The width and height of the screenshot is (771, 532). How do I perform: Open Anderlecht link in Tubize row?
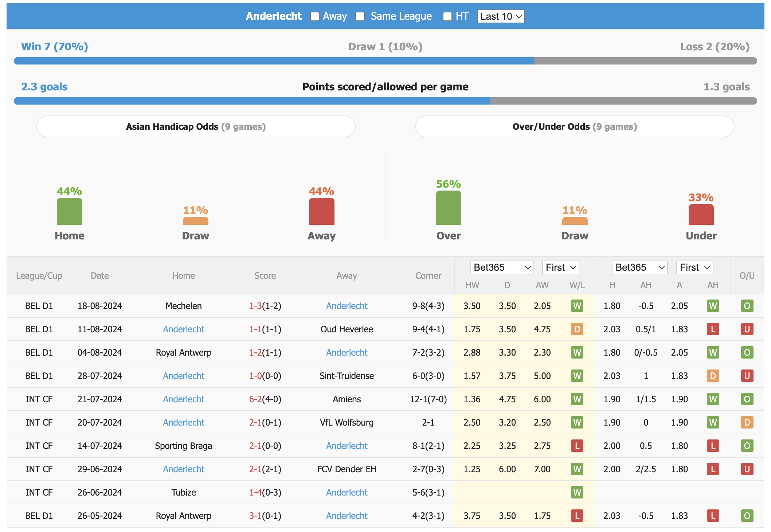tap(347, 492)
